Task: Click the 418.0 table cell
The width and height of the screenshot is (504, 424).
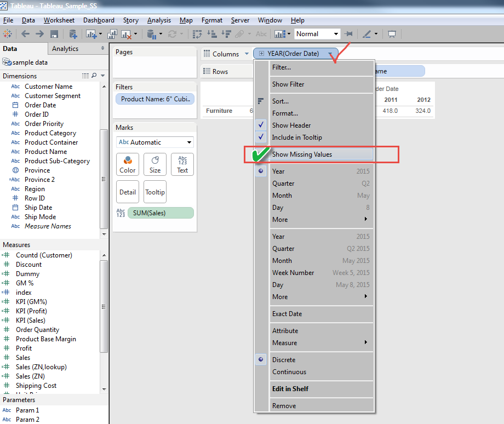Action: [x=390, y=111]
